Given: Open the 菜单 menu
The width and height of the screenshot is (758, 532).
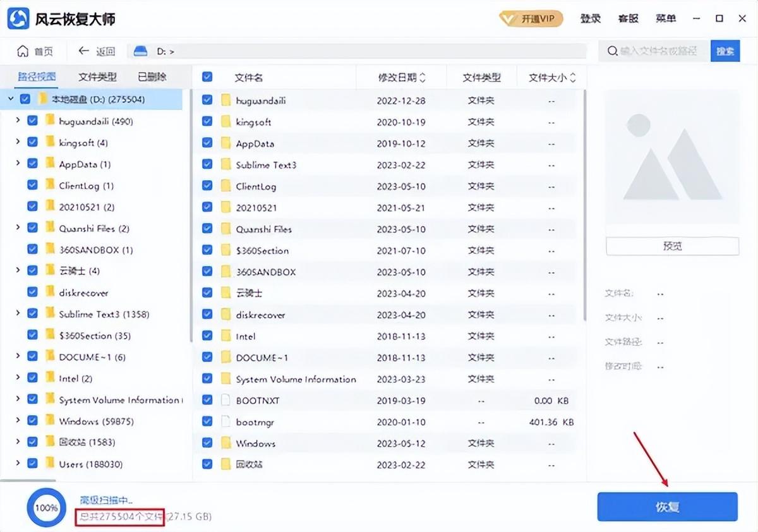Looking at the screenshot, I should (x=666, y=18).
